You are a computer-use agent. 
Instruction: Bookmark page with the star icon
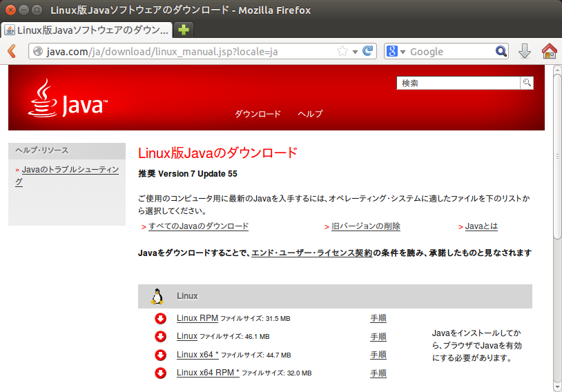[x=342, y=51]
